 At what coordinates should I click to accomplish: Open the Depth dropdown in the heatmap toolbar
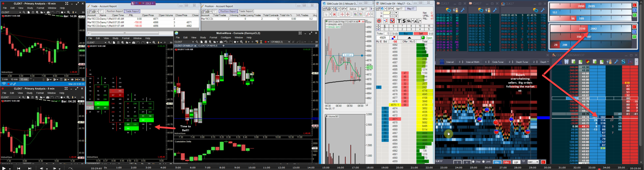click(x=544, y=62)
